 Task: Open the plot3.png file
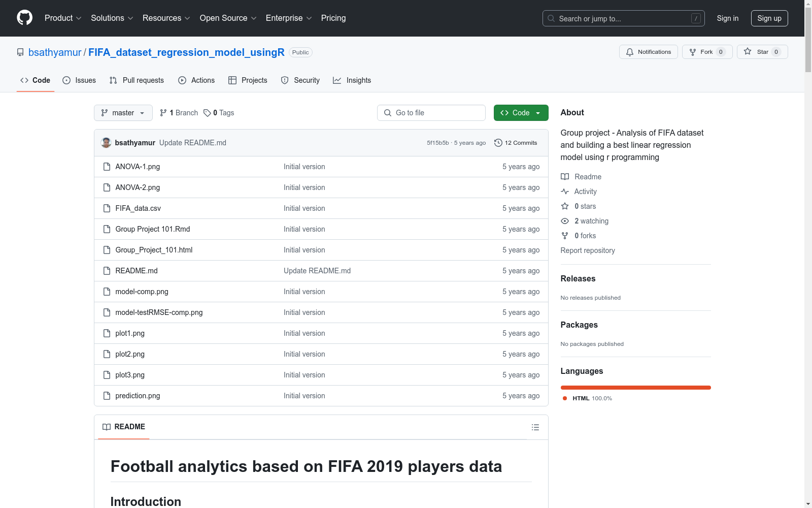click(x=130, y=375)
